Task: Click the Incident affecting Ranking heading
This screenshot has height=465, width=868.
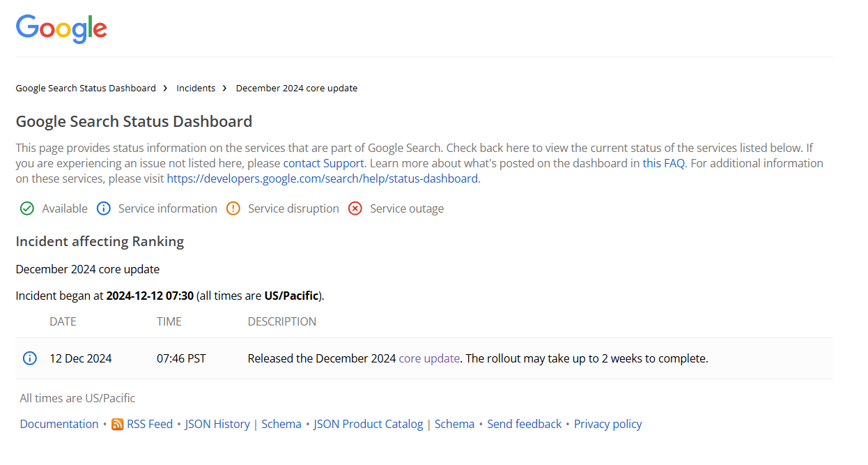Action: tap(100, 241)
